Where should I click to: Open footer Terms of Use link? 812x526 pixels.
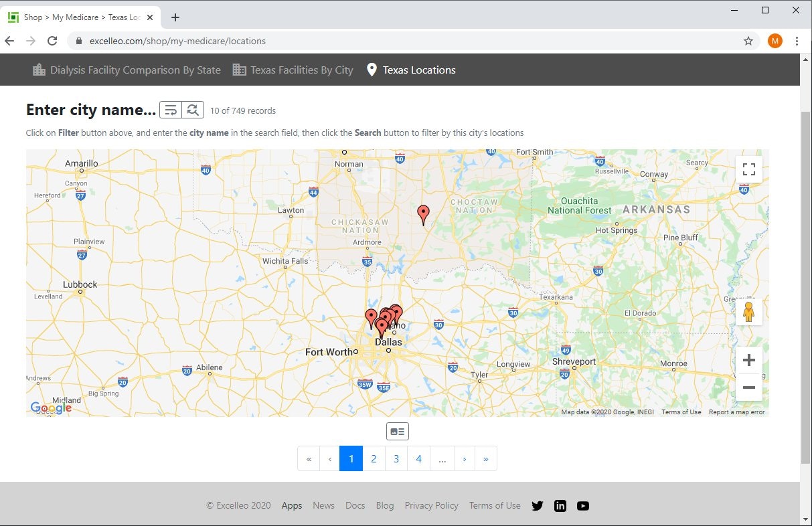click(x=495, y=506)
